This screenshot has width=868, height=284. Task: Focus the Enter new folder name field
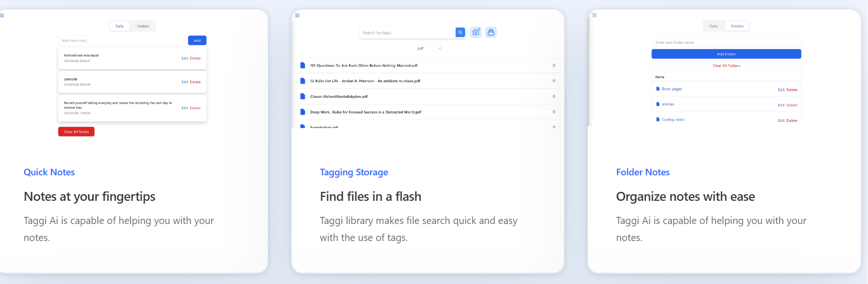coord(726,43)
